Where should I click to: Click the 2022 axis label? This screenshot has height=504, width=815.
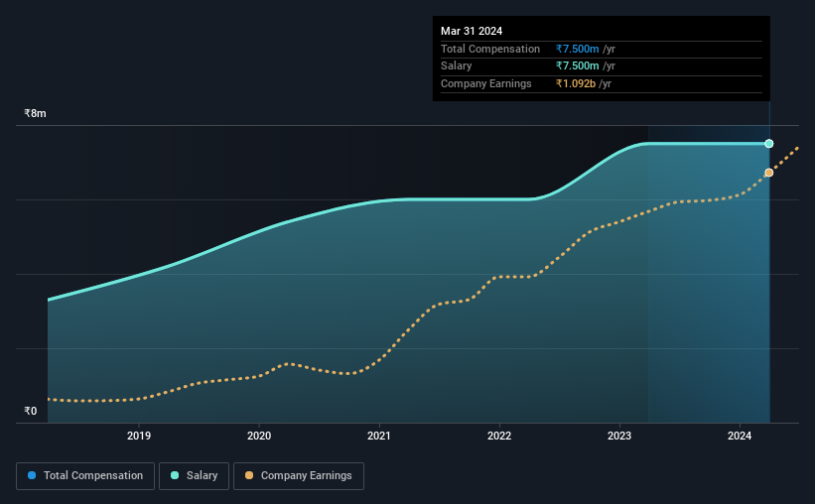tap(499, 436)
